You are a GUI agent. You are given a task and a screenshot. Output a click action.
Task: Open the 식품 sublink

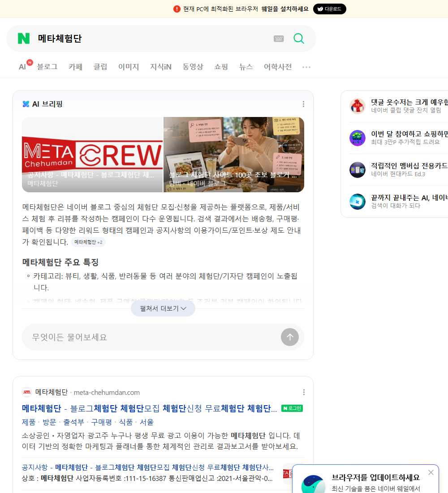(126, 422)
